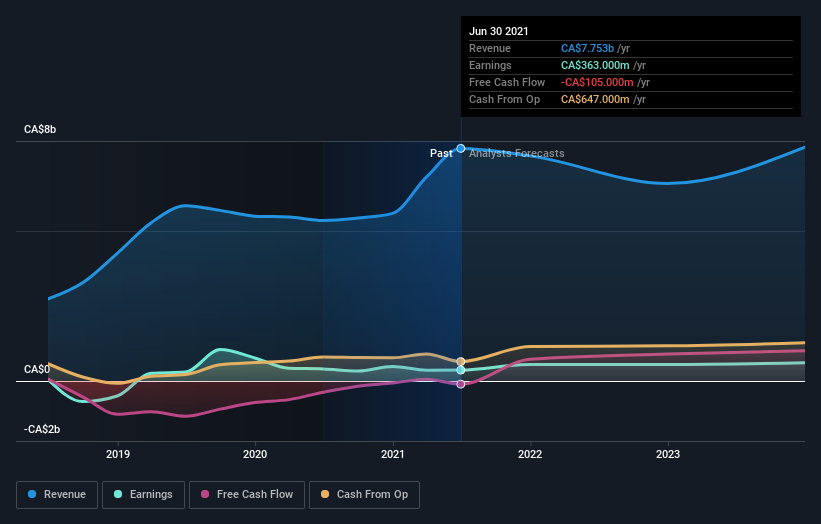Click the CA$0 y-axis label

point(37,370)
